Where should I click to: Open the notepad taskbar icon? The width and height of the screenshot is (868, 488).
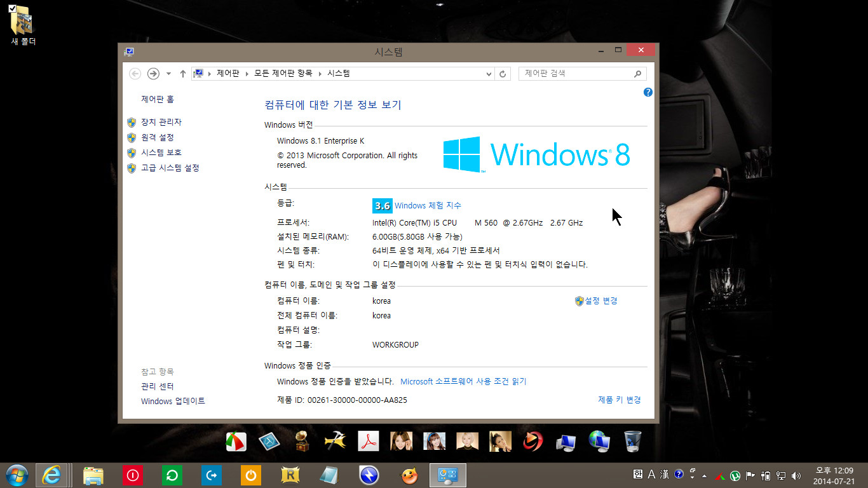click(x=330, y=475)
